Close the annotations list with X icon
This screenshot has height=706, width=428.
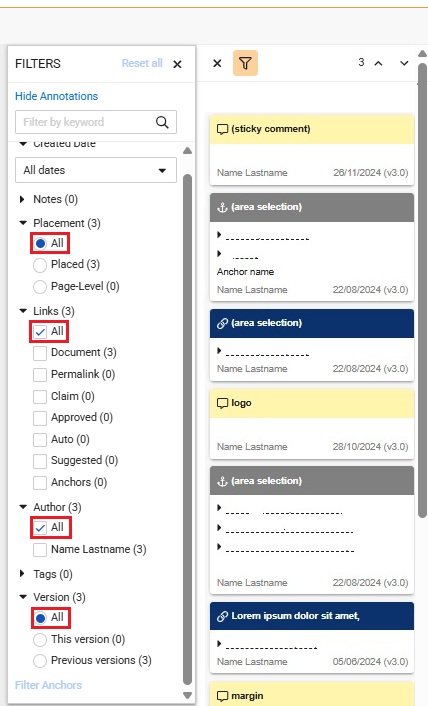[217, 63]
